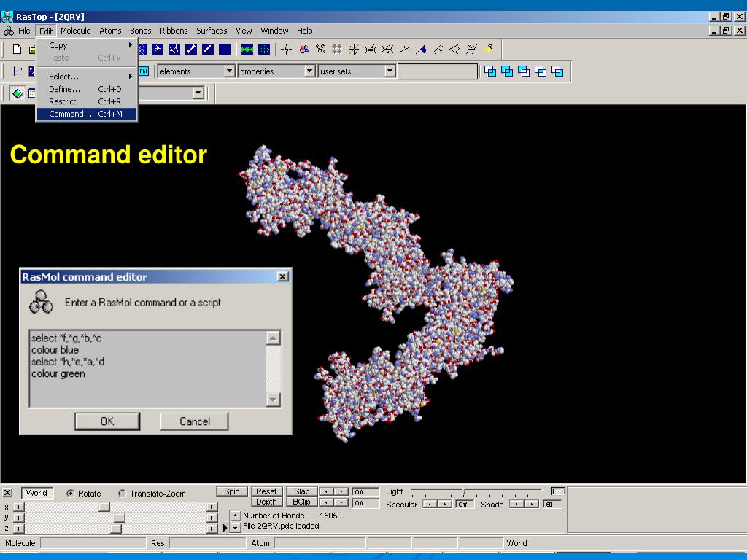Open the Surfaces menu
Screen dimensions: 747x560
tap(212, 31)
